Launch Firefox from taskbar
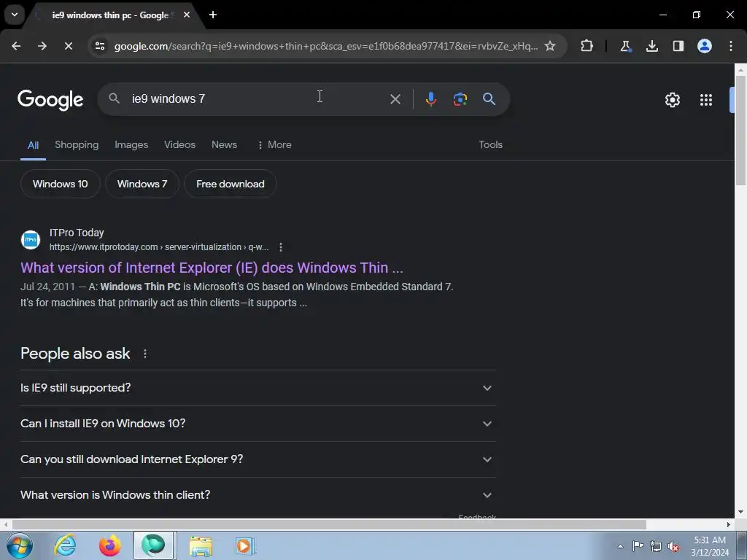 [x=110, y=545]
